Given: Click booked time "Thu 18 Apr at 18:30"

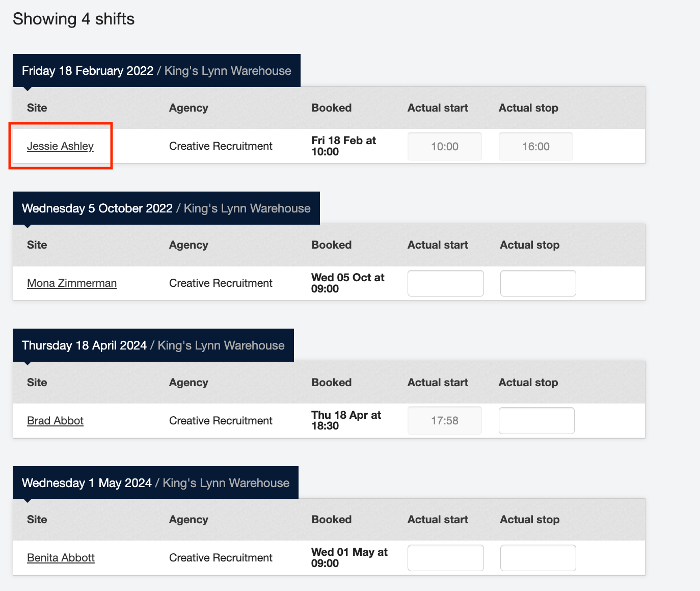Looking at the screenshot, I should click(x=345, y=421).
